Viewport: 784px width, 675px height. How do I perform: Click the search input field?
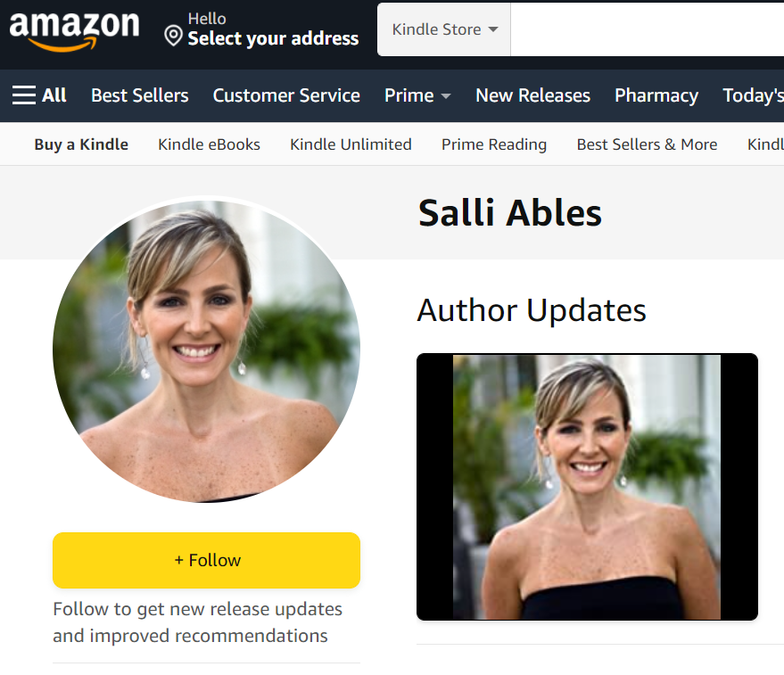click(x=647, y=29)
